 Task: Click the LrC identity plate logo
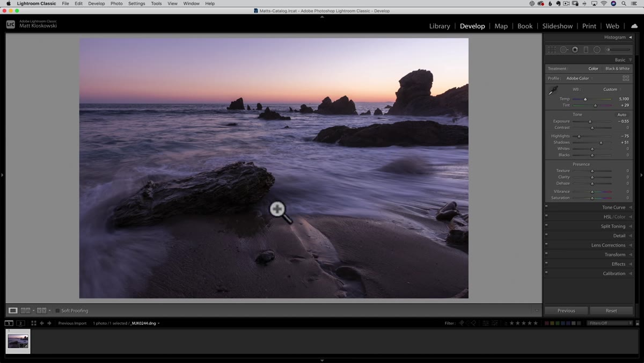[11, 24]
